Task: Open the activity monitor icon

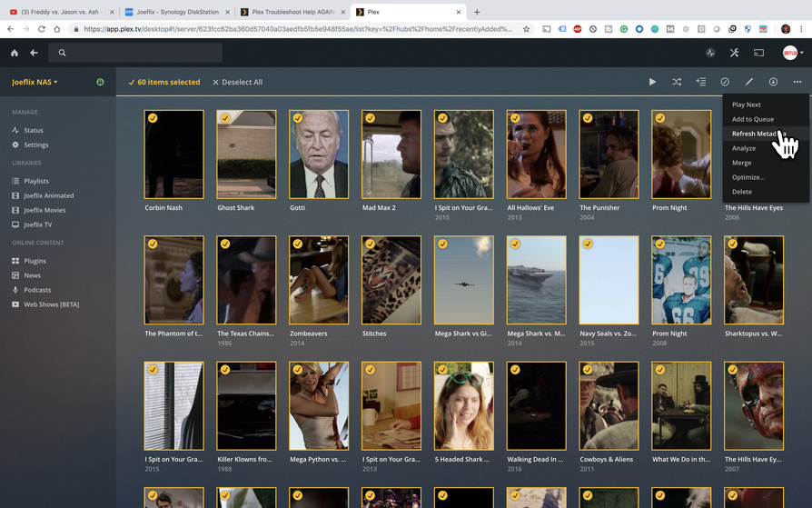Action: click(x=710, y=53)
